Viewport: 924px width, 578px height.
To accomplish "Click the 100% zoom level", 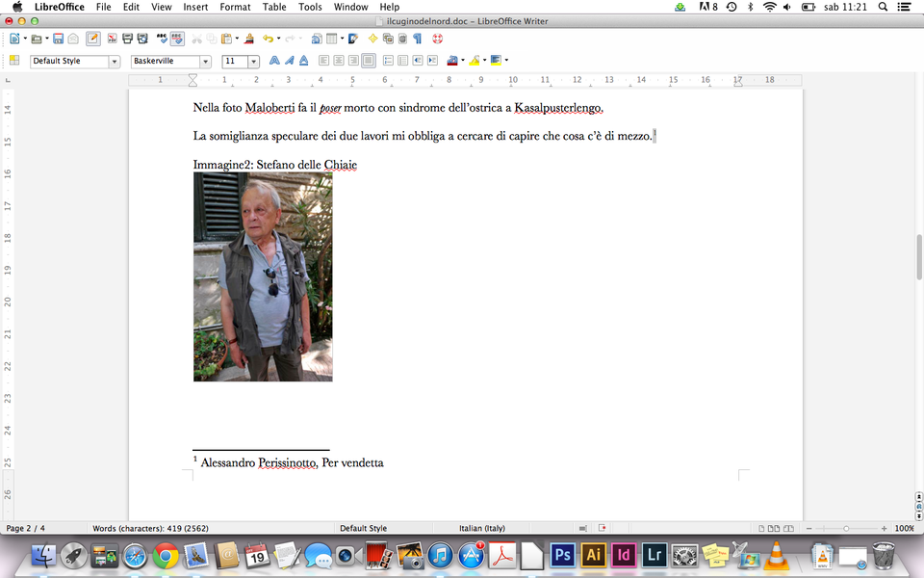I will pos(904,528).
